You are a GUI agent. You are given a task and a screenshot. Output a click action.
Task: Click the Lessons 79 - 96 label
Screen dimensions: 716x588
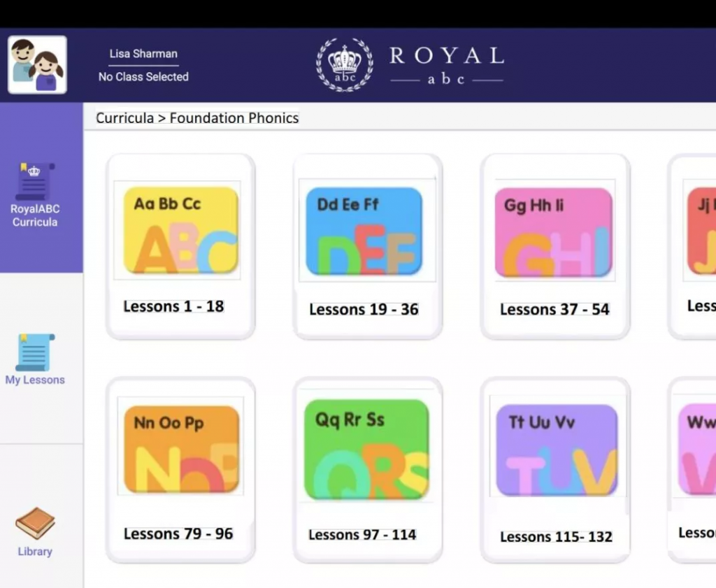[178, 533]
